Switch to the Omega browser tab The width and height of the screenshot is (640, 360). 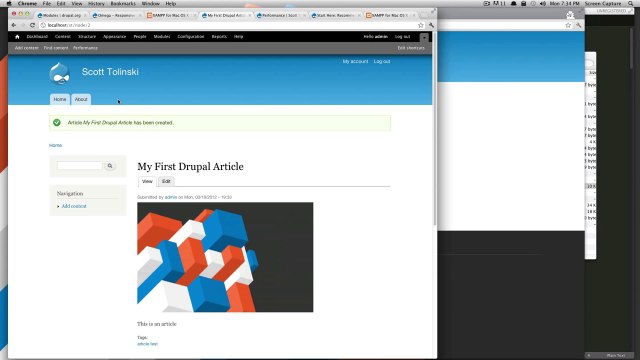click(x=116, y=15)
